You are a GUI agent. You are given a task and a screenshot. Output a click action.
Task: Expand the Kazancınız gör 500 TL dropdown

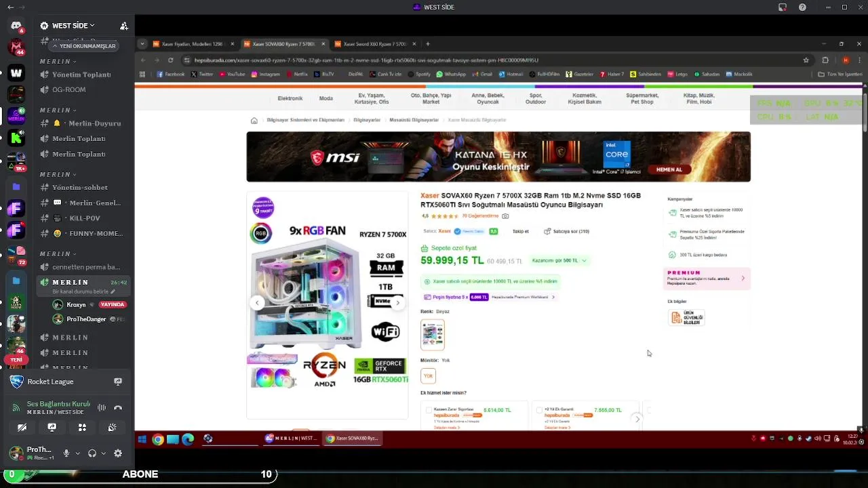pos(559,260)
